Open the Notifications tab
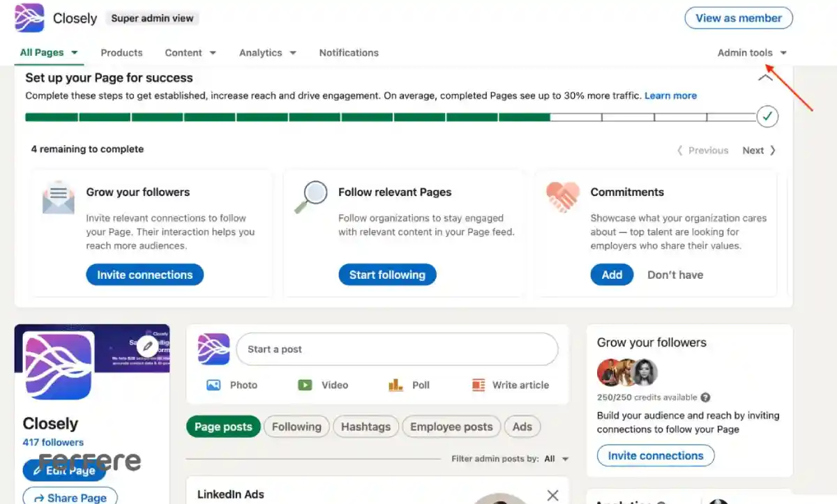 point(349,52)
